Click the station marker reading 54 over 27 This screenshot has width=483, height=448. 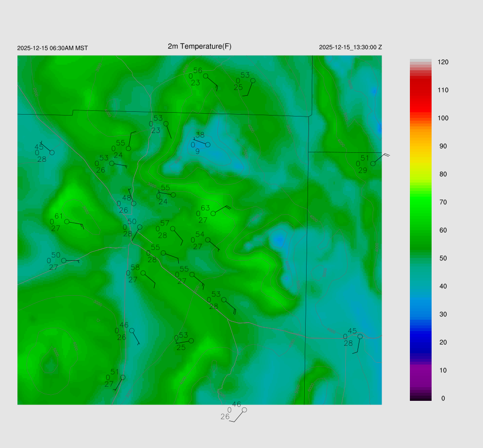(x=208, y=240)
